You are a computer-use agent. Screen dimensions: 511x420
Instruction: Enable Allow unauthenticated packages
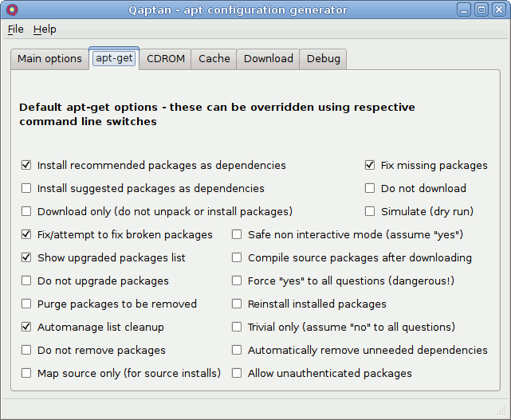pos(237,373)
